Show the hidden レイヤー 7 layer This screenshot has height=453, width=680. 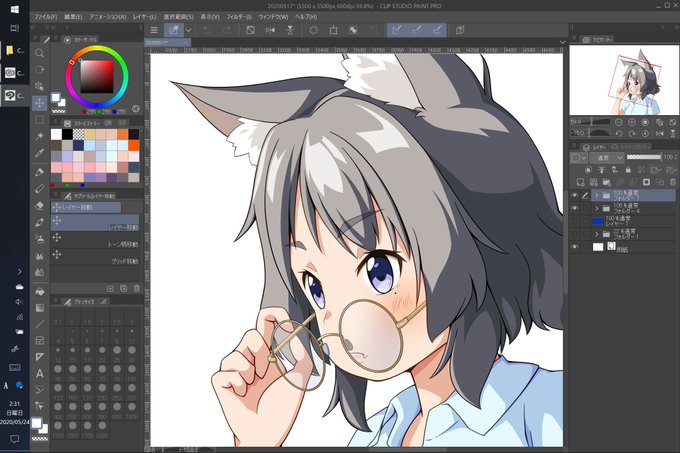point(575,222)
